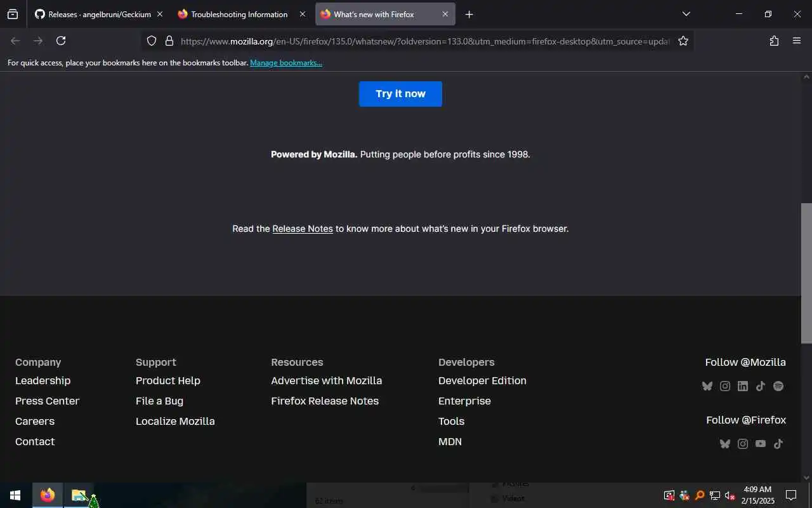Visit Mozilla's Bluesky page
The height and width of the screenshot is (508, 812).
point(707,386)
